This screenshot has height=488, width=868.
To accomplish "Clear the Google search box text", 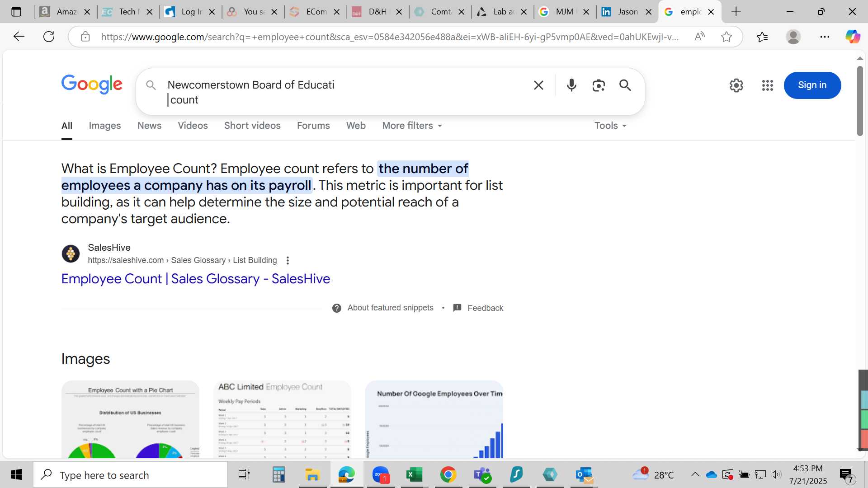I will 538,85.
